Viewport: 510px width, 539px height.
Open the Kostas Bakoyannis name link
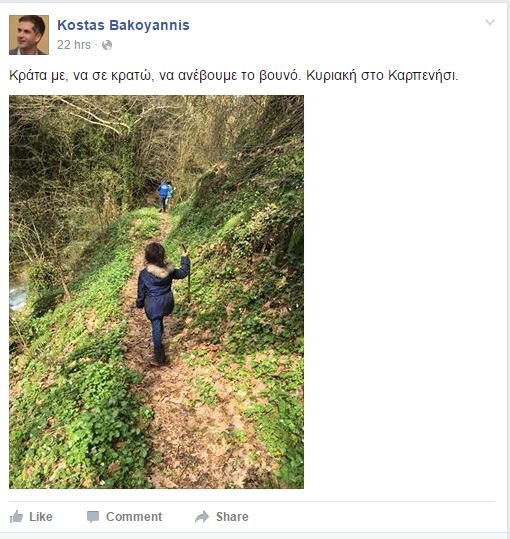[x=123, y=25]
